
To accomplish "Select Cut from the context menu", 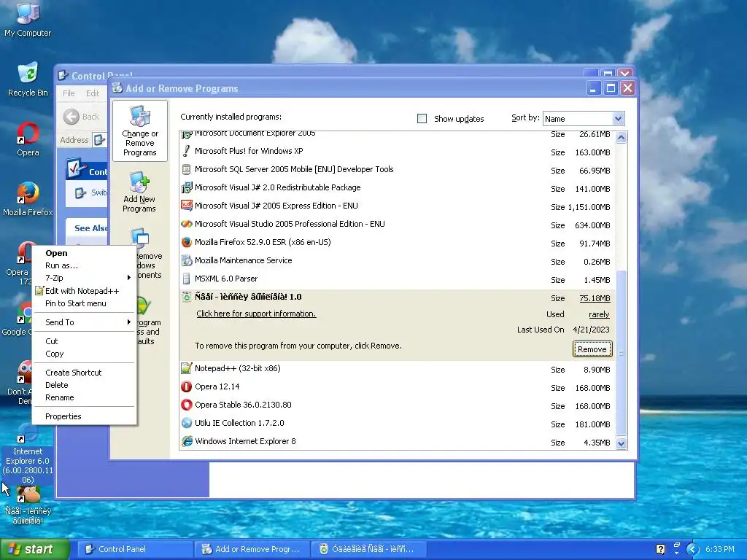I will pos(85,341).
